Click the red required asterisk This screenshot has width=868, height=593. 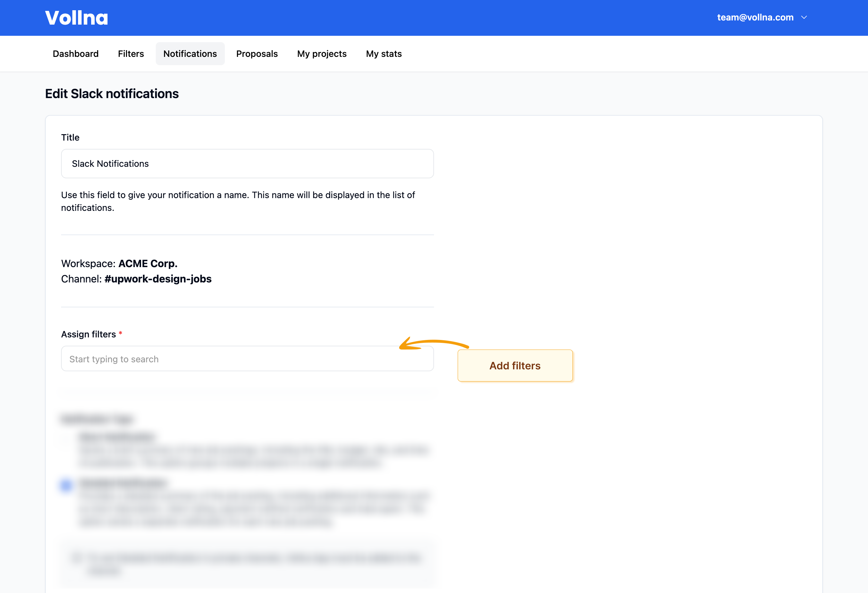(120, 333)
